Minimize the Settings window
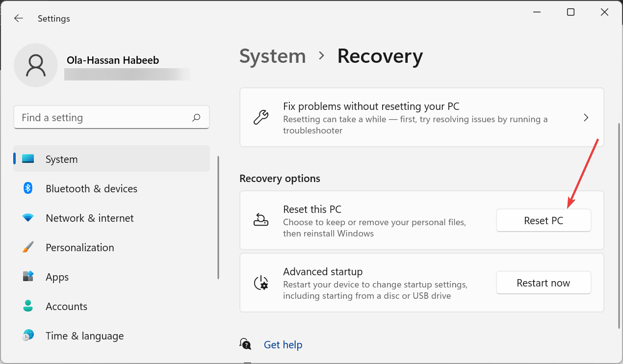This screenshot has height=364, width=623. [x=536, y=12]
